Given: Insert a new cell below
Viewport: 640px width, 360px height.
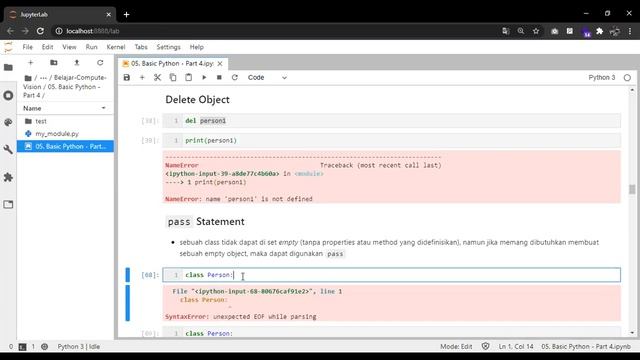Looking at the screenshot, I should tap(142, 78).
